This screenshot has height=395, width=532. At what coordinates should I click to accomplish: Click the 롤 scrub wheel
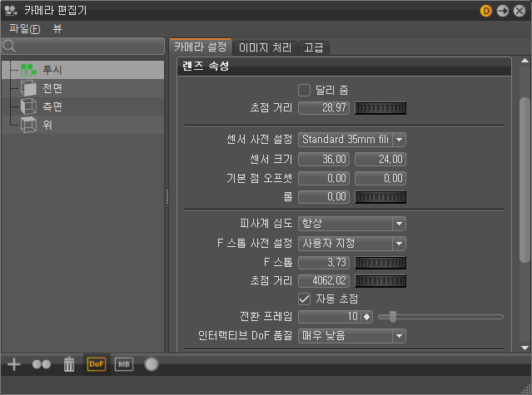380,197
